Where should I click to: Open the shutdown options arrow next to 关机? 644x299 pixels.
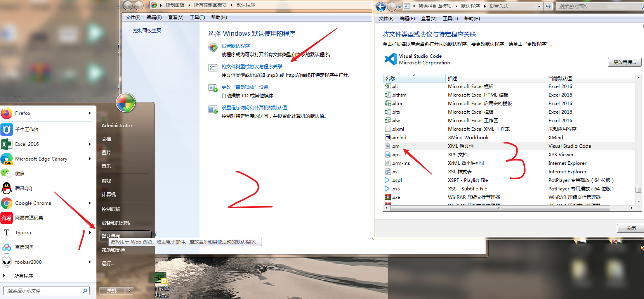pos(129,290)
